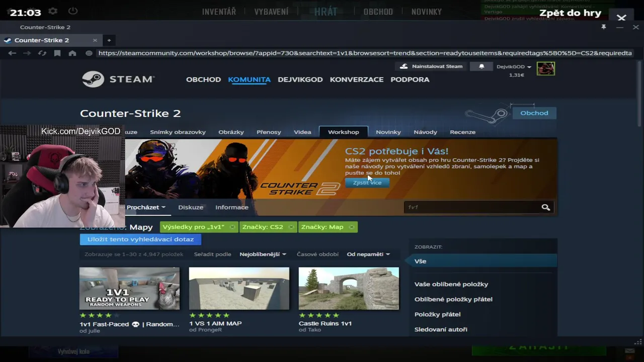The image size is (644, 362).
Task: Switch to the Novinky hub tab
Action: tap(388, 132)
